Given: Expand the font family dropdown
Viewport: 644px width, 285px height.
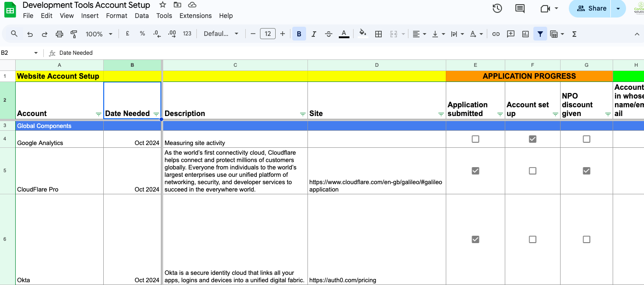Looking at the screenshot, I should point(221,34).
